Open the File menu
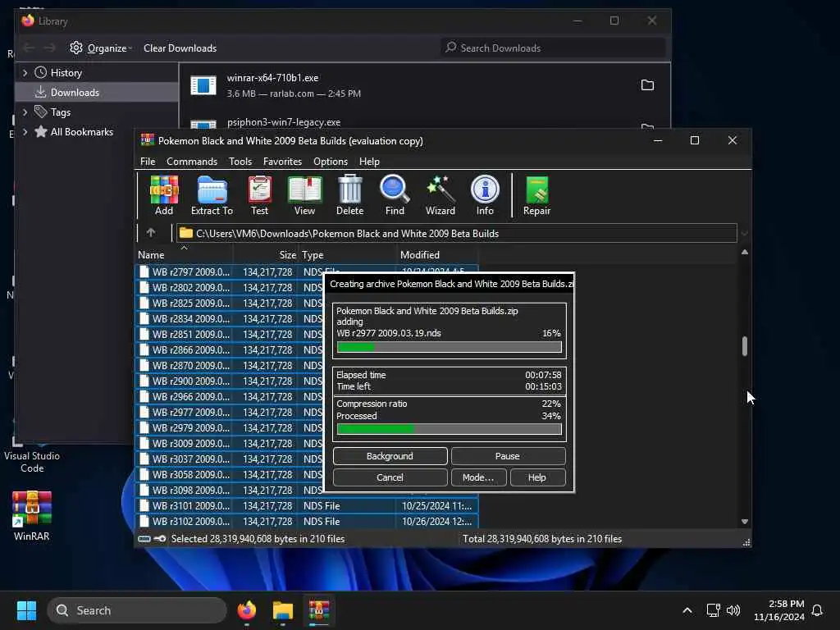 [148, 162]
